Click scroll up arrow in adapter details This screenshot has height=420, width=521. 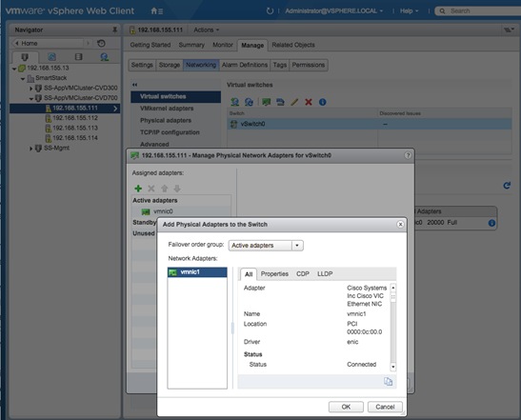click(393, 288)
